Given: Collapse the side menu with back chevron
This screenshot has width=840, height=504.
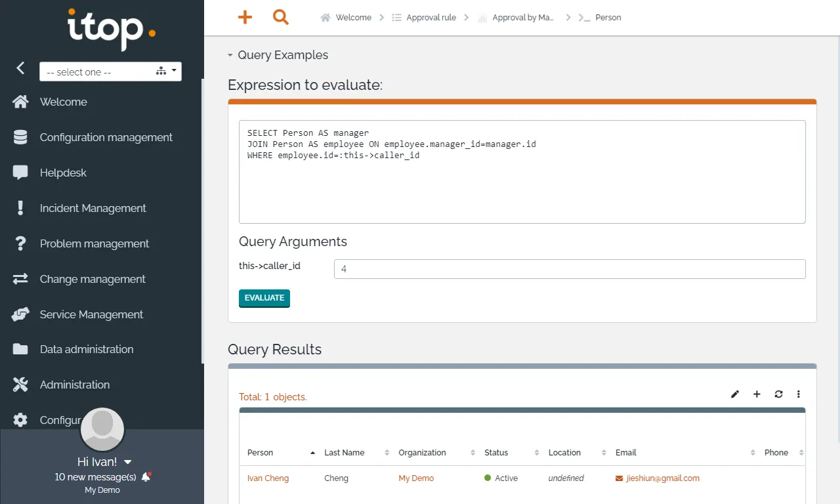Looking at the screenshot, I should pyautogui.click(x=20, y=68).
